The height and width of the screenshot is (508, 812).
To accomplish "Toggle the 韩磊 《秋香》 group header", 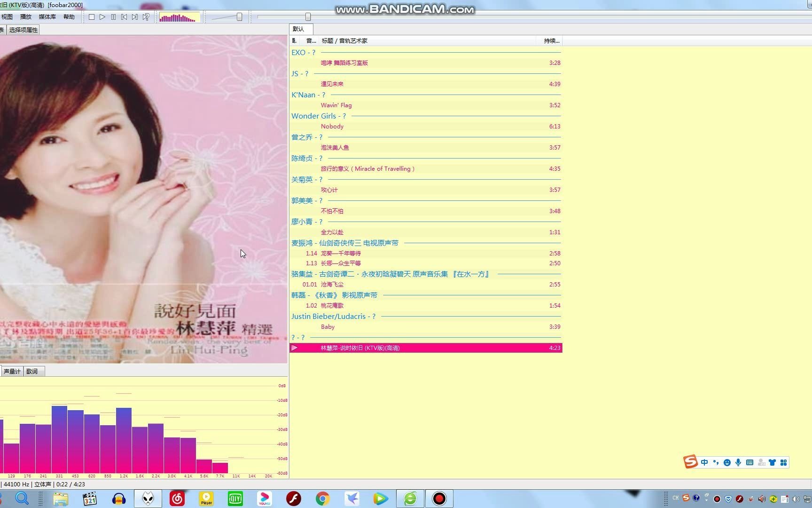I will tap(426, 295).
